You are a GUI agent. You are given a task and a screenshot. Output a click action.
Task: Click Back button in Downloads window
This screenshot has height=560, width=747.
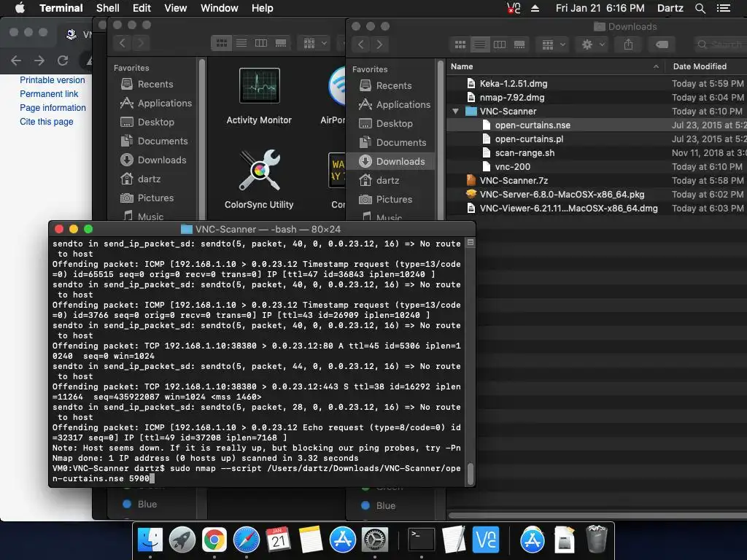361,44
